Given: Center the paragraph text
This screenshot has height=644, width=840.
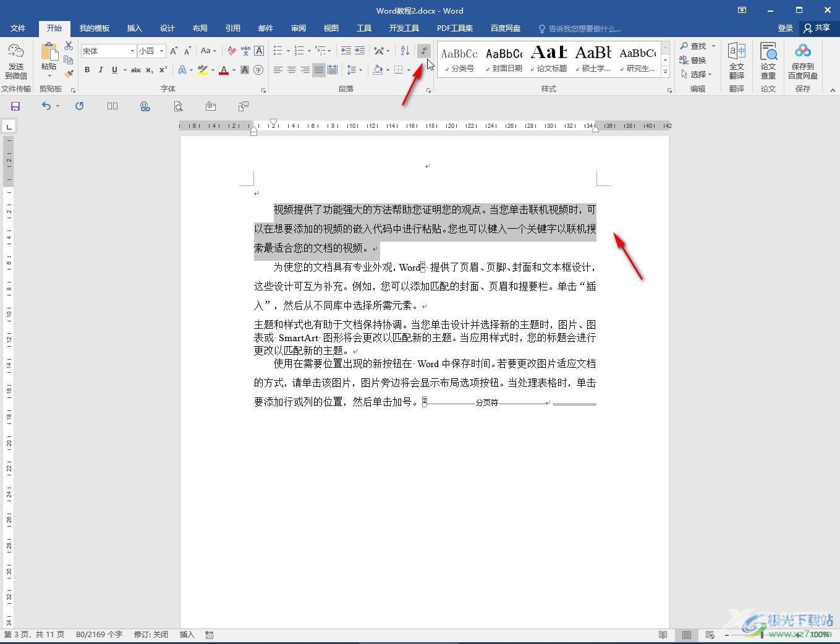Looking at the screenshot, I should pyautogui.click(x=292, y=70).
